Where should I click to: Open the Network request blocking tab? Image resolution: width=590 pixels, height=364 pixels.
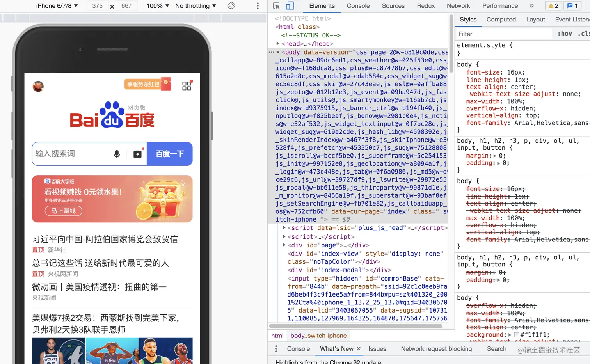(x=436, y=349)
